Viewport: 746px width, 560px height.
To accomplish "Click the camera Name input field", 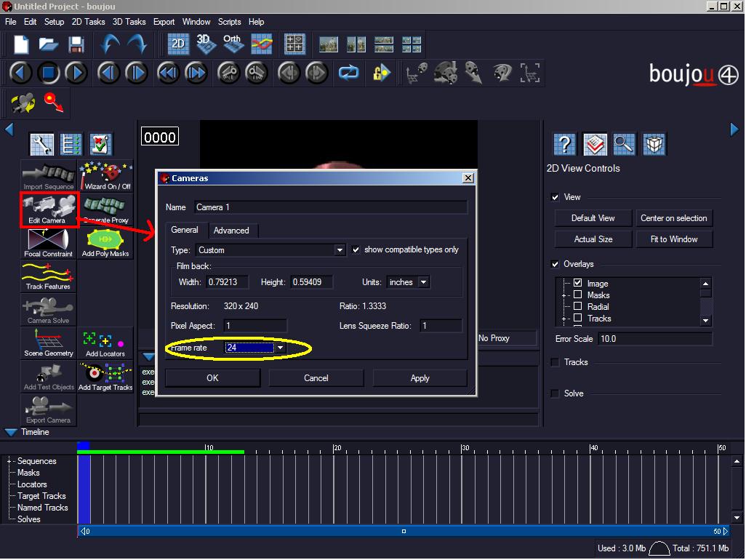I will coord(331,207).
